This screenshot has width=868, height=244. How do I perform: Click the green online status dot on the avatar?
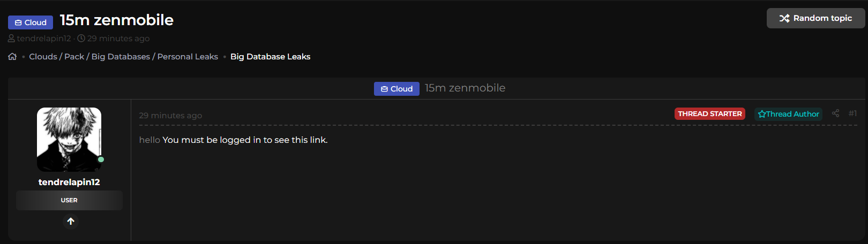[x=101, y=159]
